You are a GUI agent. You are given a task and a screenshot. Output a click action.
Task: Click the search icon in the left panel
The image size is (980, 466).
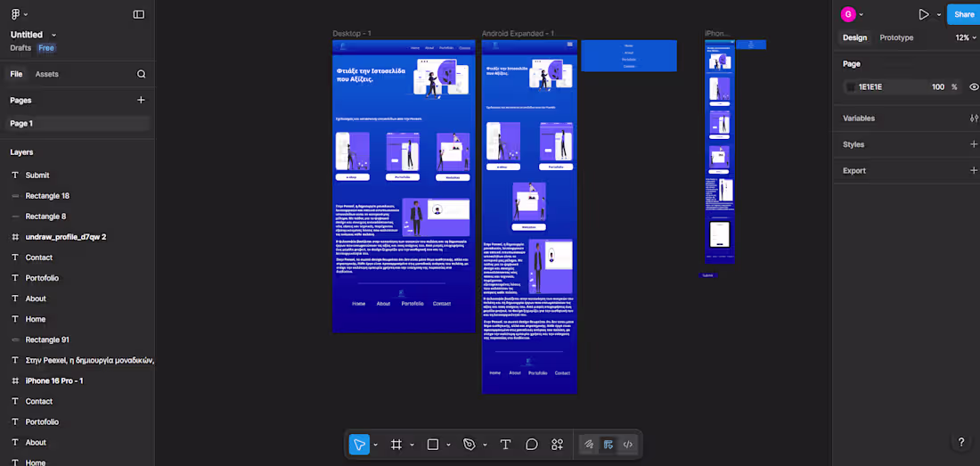point(141,74)
